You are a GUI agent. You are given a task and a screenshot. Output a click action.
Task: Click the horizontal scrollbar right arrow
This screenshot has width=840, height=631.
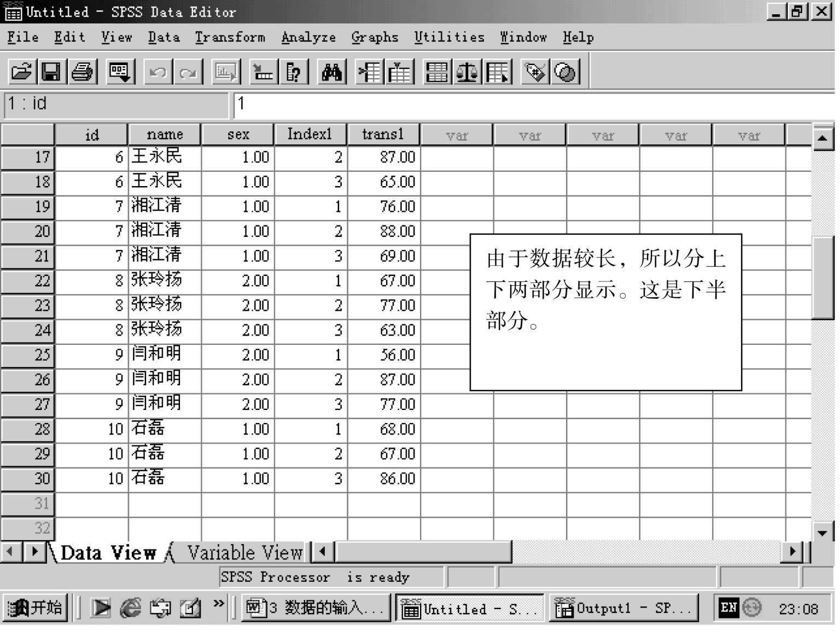point(792,552)
